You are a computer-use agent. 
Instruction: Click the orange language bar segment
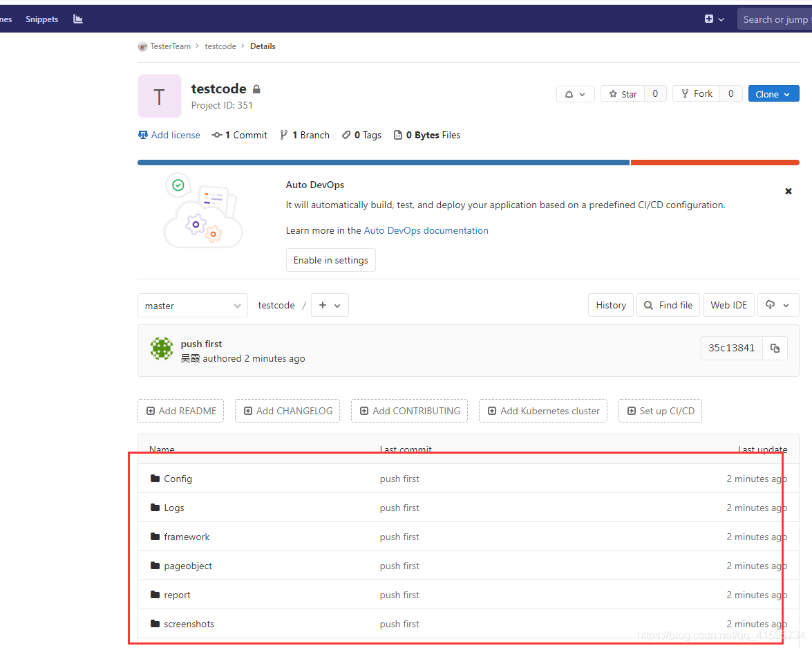(715, 163)
